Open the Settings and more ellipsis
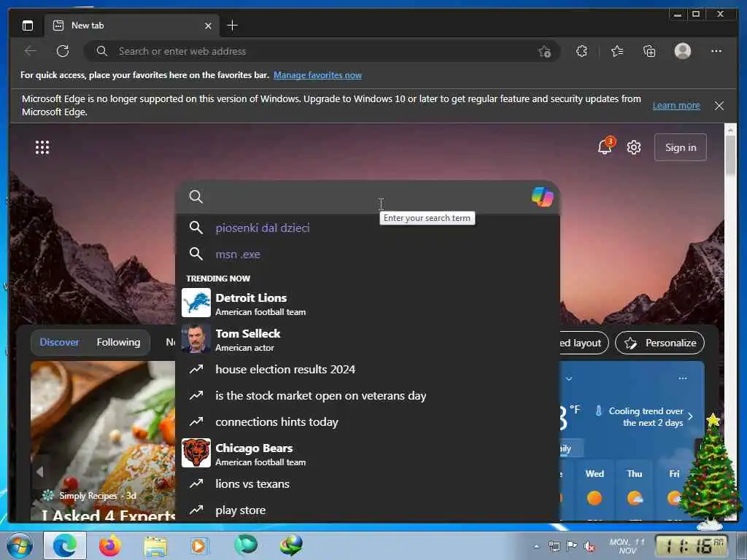 (x=716, y=51)
